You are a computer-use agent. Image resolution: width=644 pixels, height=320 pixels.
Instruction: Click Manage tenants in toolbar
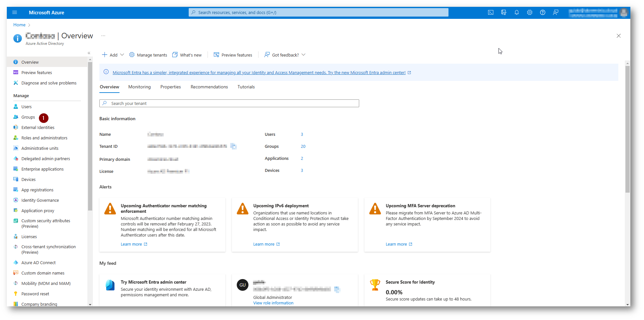148,55
